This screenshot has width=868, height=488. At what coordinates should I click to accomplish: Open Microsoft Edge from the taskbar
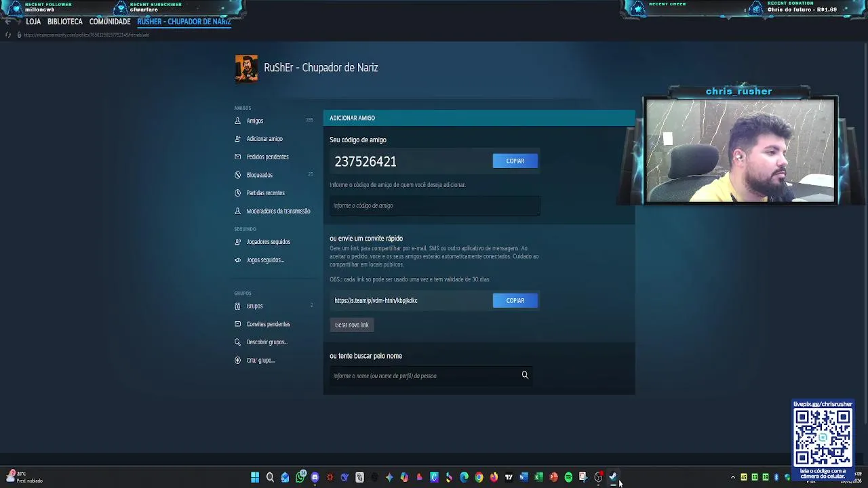click(464, 478)
